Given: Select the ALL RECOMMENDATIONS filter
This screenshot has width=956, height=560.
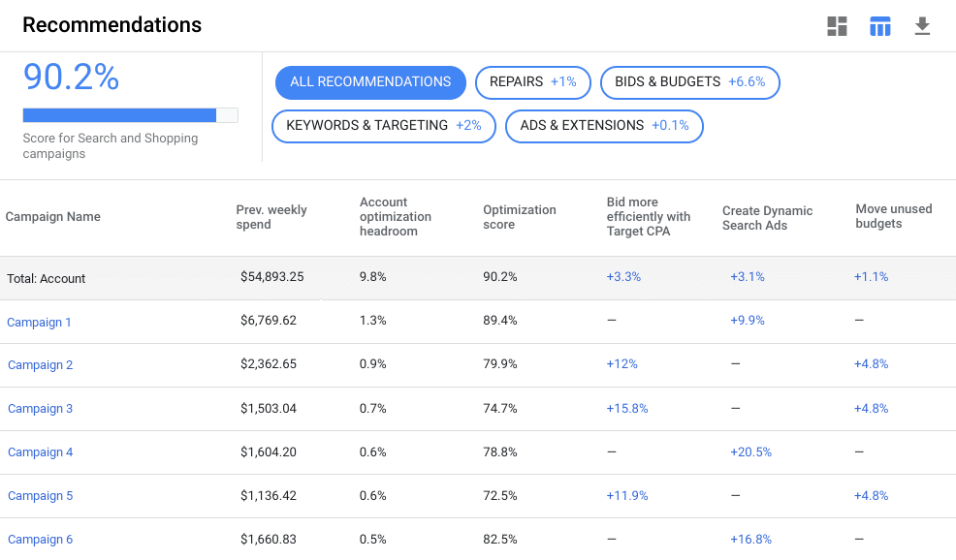Looking at the screenshot, I should tap(370, 82).
